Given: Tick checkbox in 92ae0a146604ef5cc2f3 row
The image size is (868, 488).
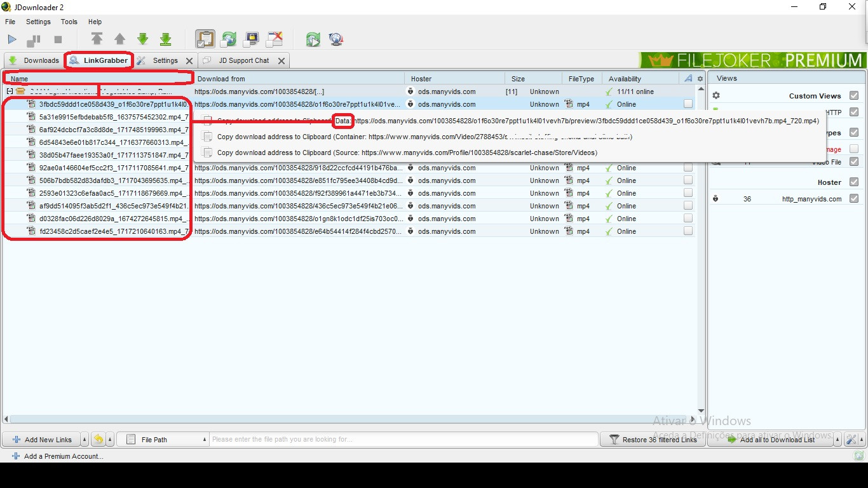Looking at the screenshot, I should [688, 168].
